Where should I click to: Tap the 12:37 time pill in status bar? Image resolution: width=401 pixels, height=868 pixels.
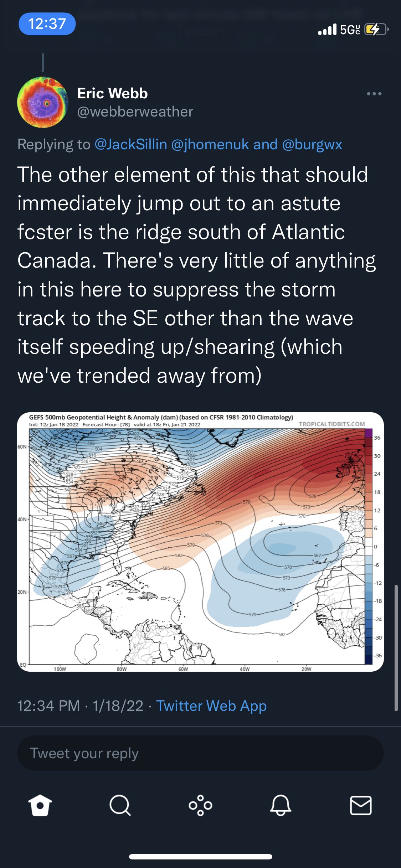click(47, 24)
